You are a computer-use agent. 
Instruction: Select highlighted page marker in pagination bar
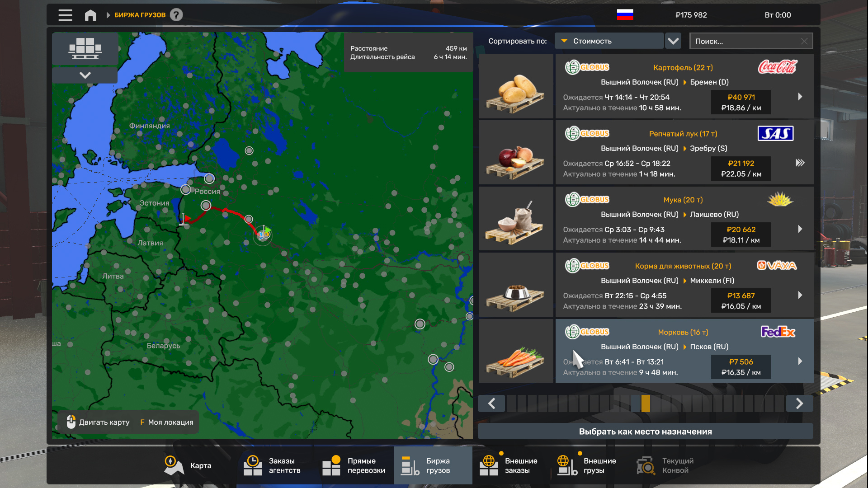click(x=646, y=403)
